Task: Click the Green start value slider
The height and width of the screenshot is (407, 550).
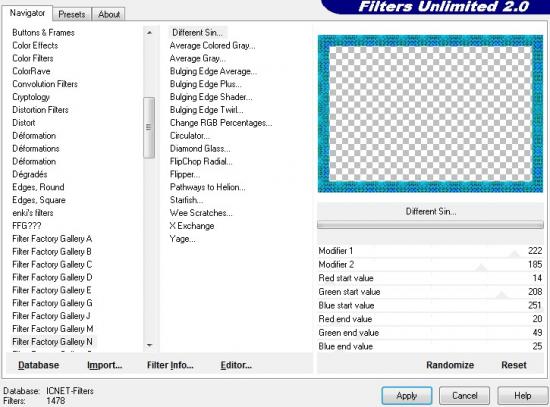Action: 430,292
